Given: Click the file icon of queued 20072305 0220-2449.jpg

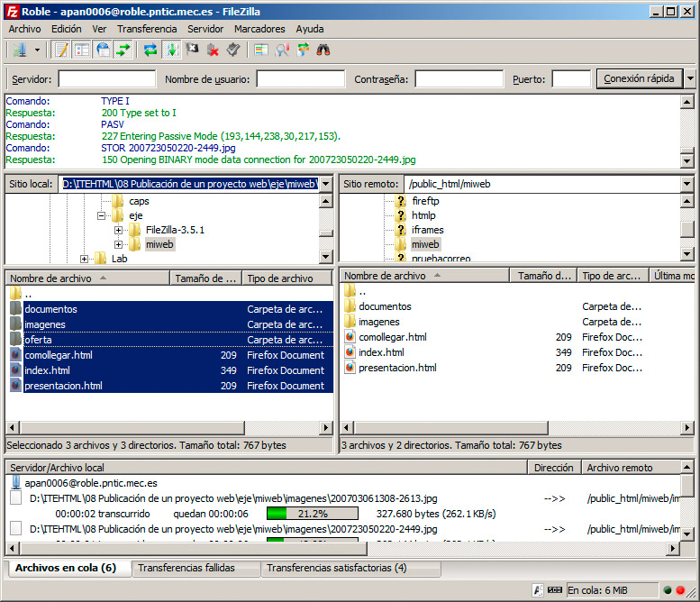Looking at the screenshot, I should (15, 529).
